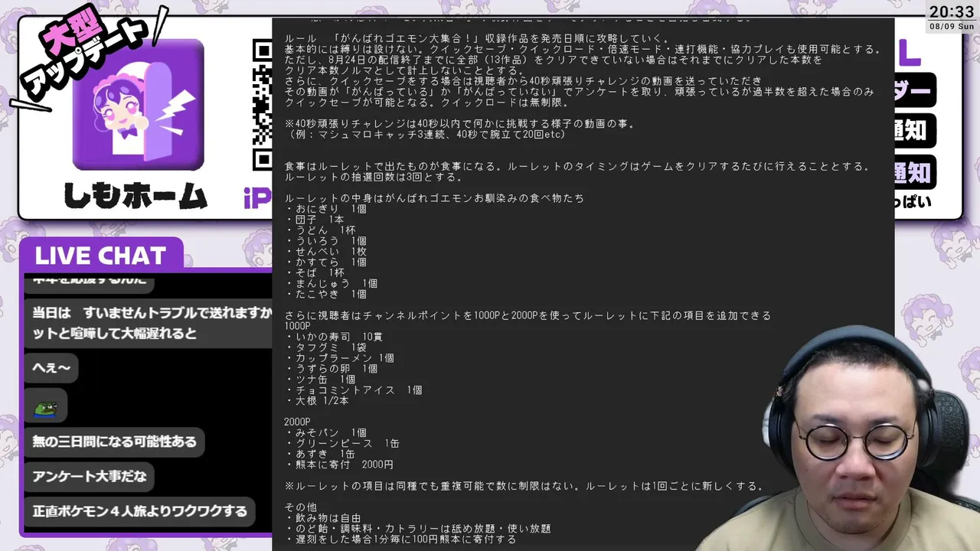Click the item "・チョコミントアイス 1個"
980x551 pixels.
[353, 390]
